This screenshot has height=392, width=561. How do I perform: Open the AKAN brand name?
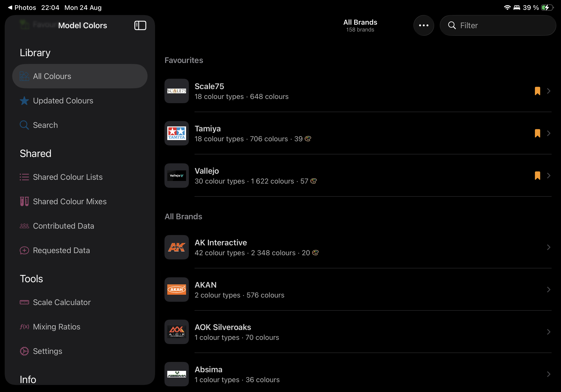tap(206, 285)
